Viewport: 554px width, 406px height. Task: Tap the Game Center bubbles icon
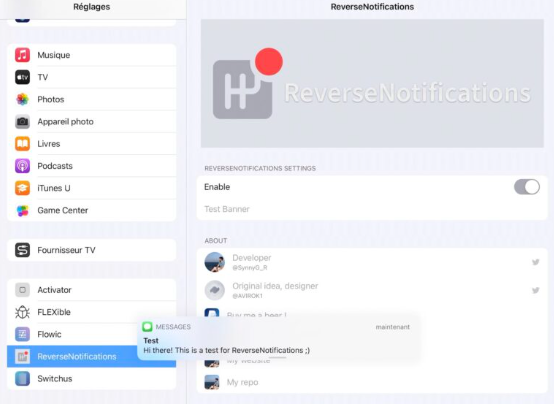(x=22, y=210)
